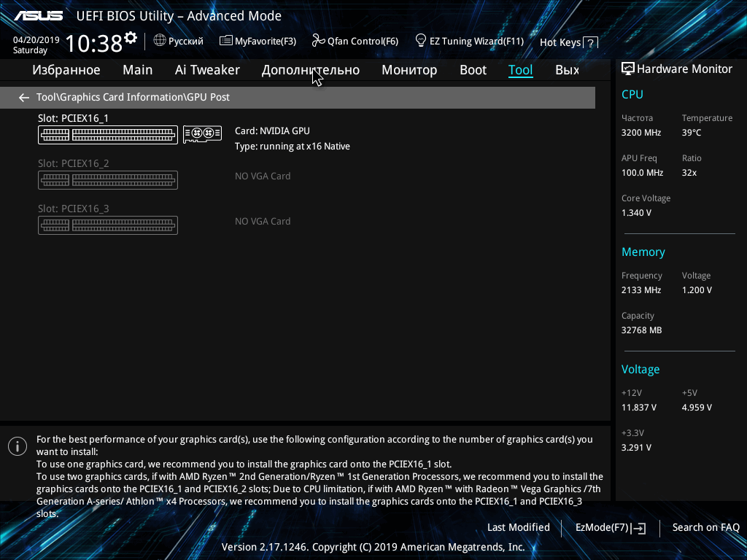Screen dimensions: 747x560
Task: Click the EzMode exit arrow icon
Action: coord(639,528)
